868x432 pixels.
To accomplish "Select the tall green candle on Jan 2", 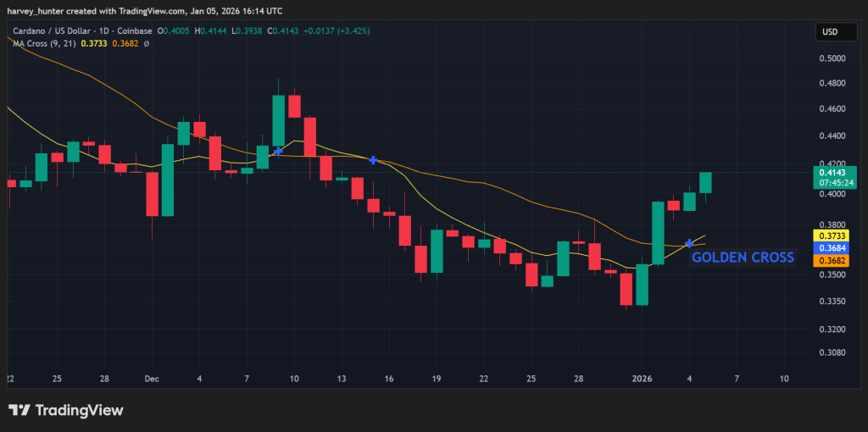I will click(x=658, y=233).
